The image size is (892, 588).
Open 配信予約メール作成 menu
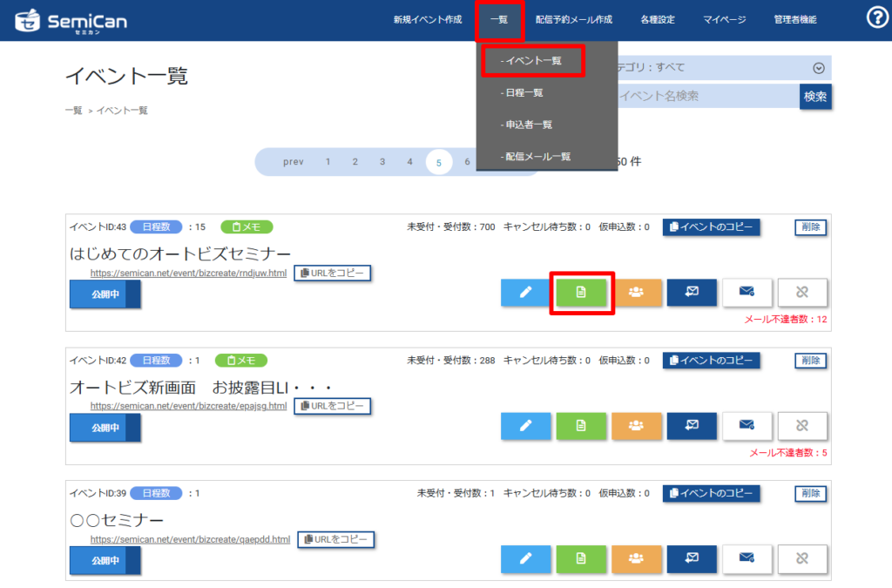pos(573,20)
